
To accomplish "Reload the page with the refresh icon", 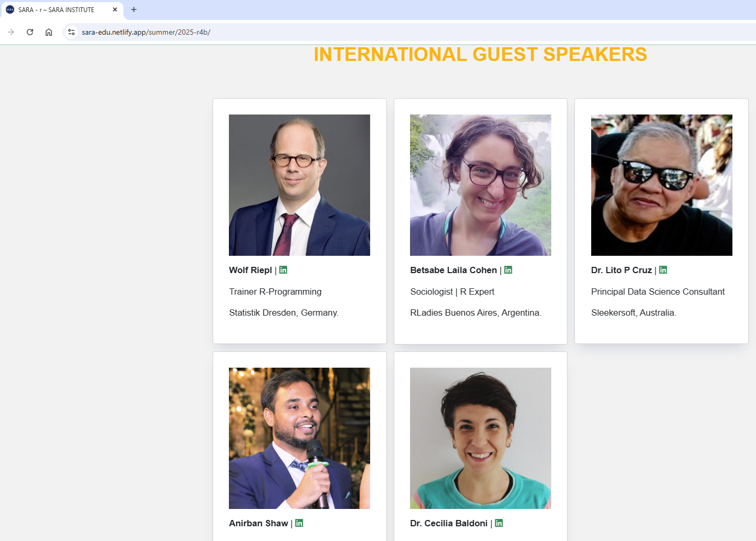I will [30, 32].
